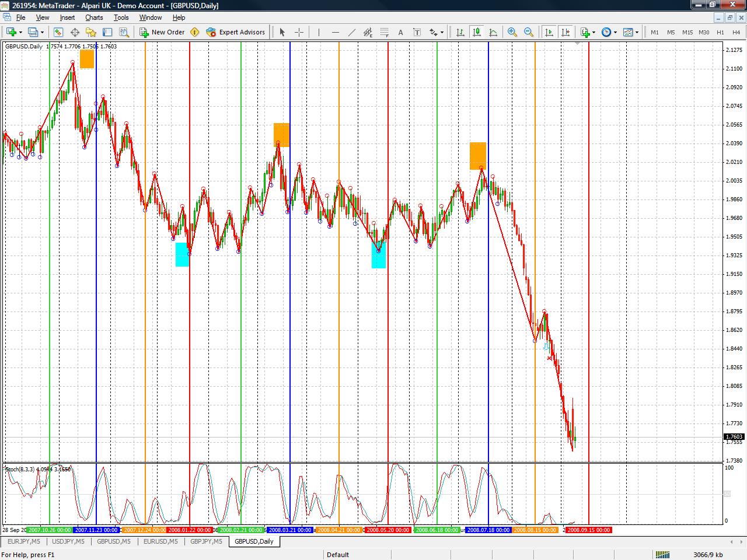Open the Tools menu
The height and width of the screenshot is (560, 747).
[121, 17]
